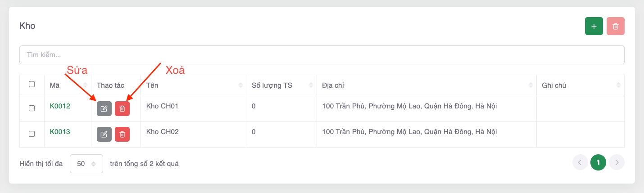
Task: Open warehouse code link K0012
Action: 60,107
